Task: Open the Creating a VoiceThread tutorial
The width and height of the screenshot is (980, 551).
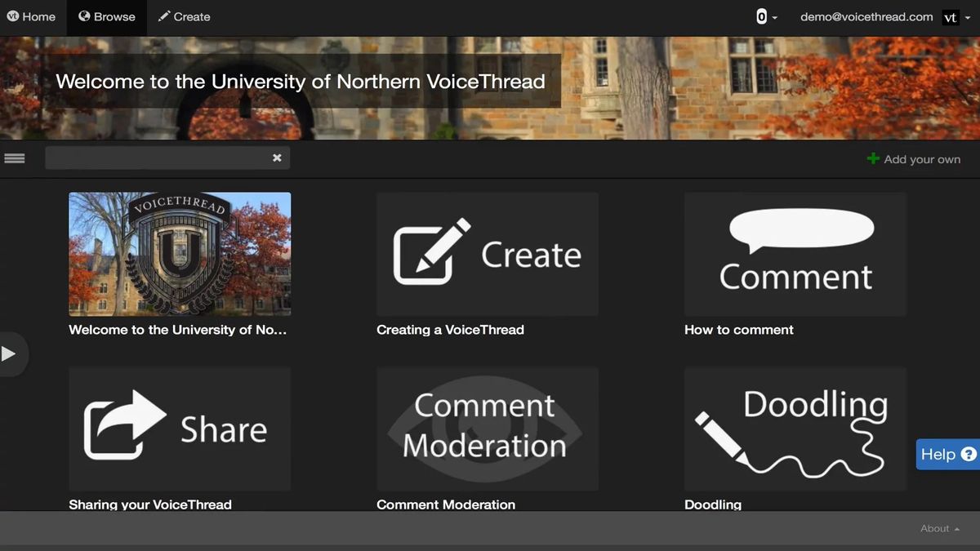Action: 487,254
